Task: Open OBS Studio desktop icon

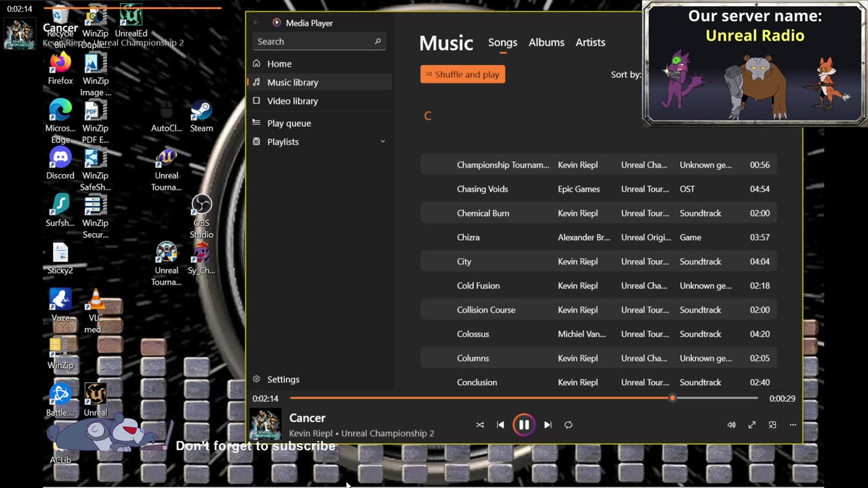Action: (x=201, y=217)
